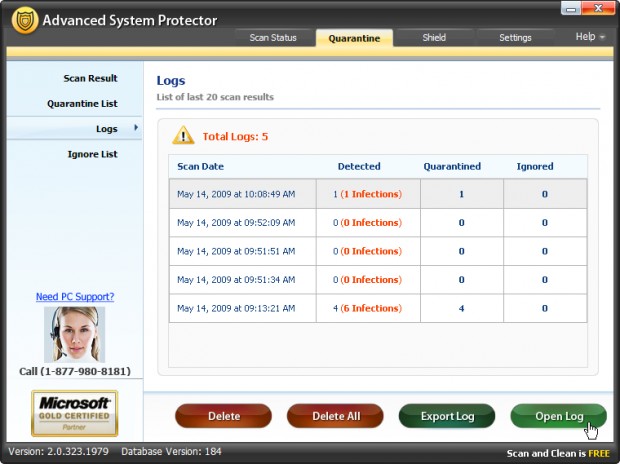The image size is (620, 464).
Task: Click the 'Scan and Clean is FREE' text
Action: pos(558,454)
